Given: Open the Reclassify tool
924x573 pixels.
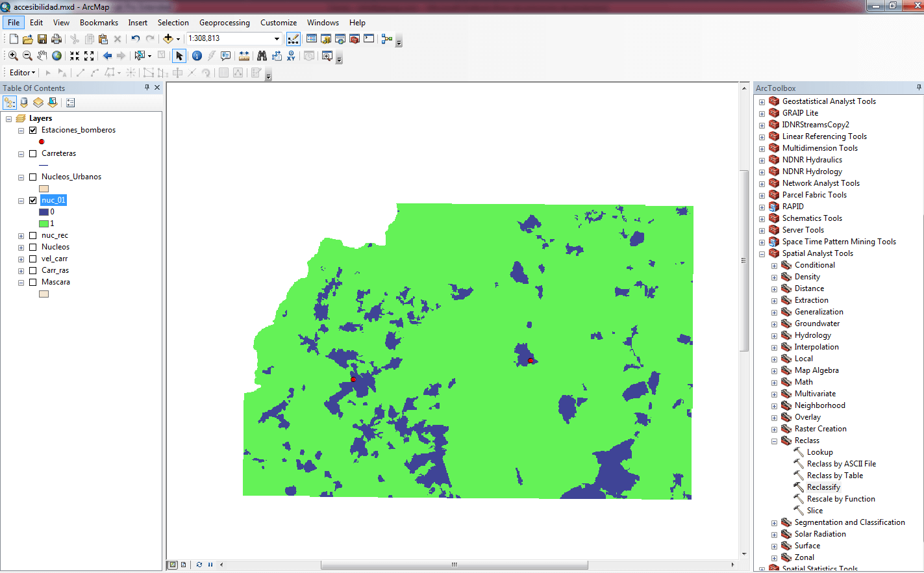Looking at the screenshot, I should (823, 487).
